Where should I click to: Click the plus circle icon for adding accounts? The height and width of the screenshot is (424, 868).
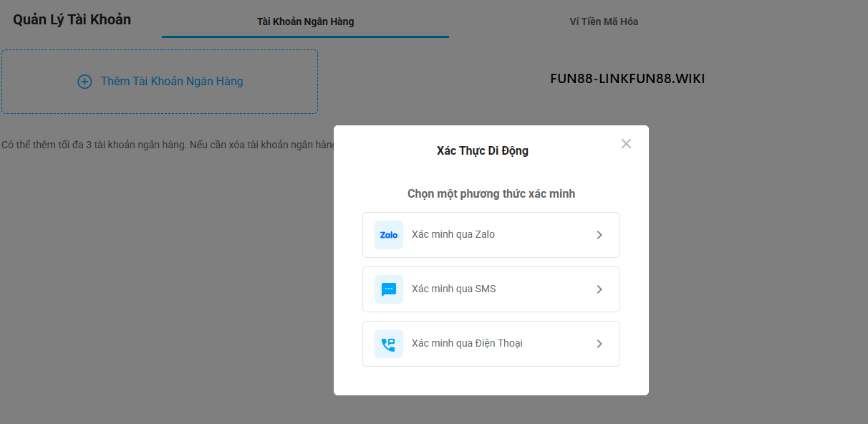point(85,82)
